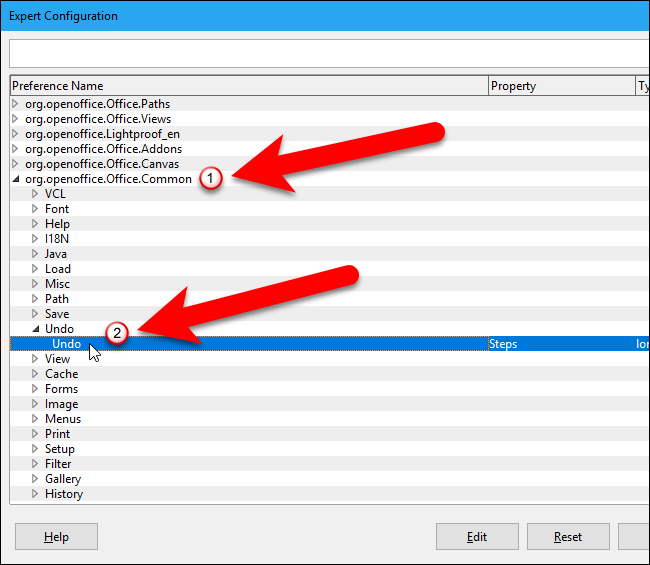This screenshot has width=650, height=565.
Task: Select the org.openoffice.Office.Views label
Action: point(98,119)
